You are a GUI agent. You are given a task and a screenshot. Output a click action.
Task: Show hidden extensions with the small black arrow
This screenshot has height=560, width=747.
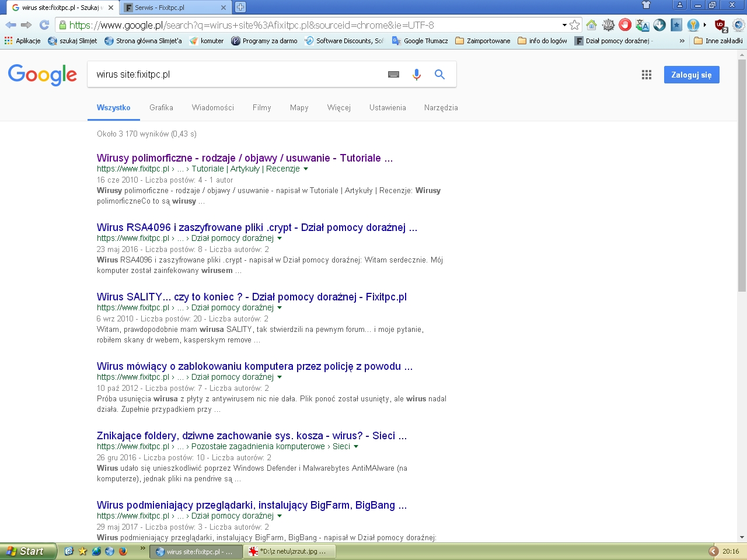[x=705, y=25]
